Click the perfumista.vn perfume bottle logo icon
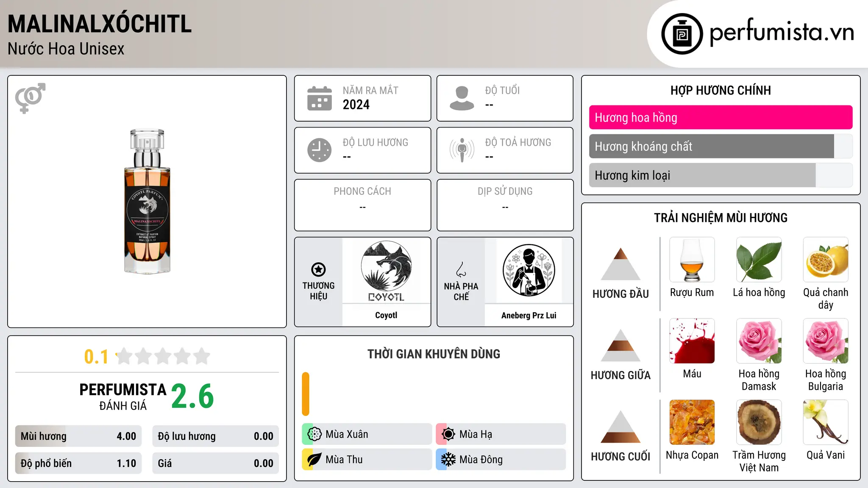The image size is (868, 488). [682, 34]
